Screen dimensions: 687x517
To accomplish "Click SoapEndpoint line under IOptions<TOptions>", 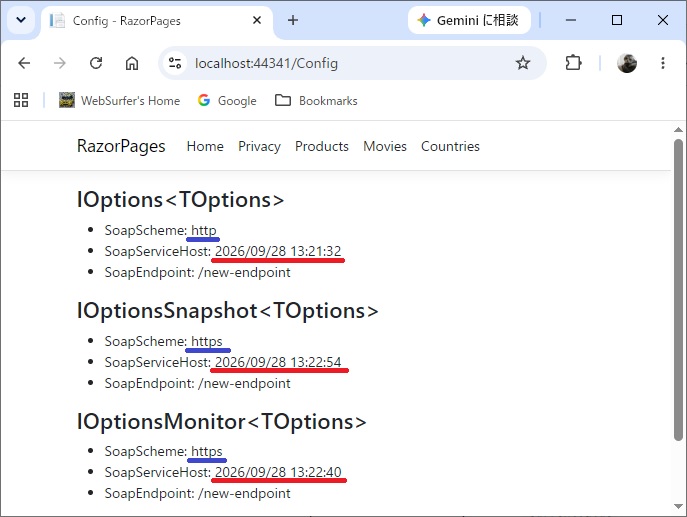I will tap(197, 273).
